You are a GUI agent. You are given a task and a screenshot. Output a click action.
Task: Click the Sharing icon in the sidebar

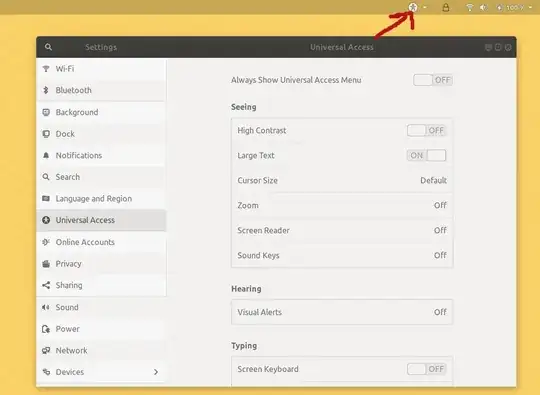pyautogui.click(x=46, y=285)
